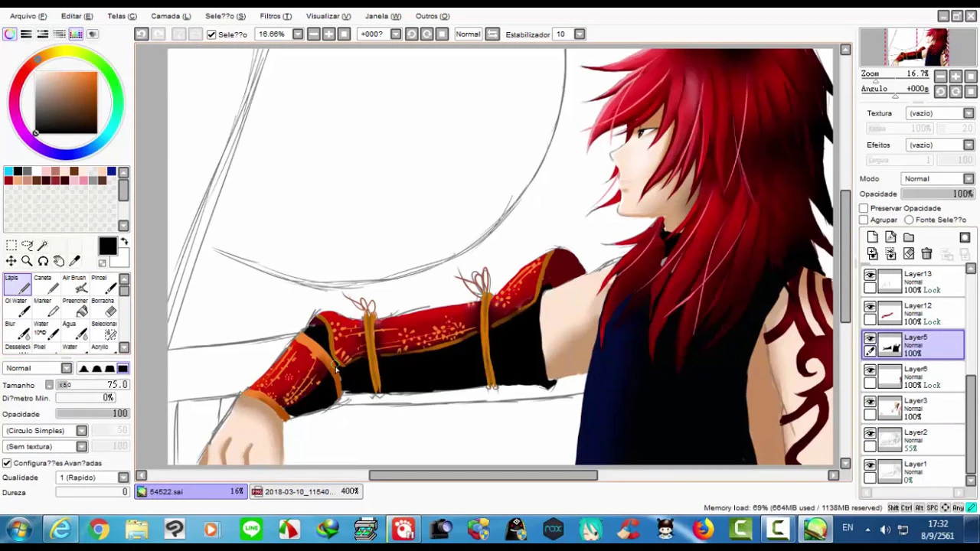Select the Lápis pencil brush
The image size is (980, 551).
17,284
